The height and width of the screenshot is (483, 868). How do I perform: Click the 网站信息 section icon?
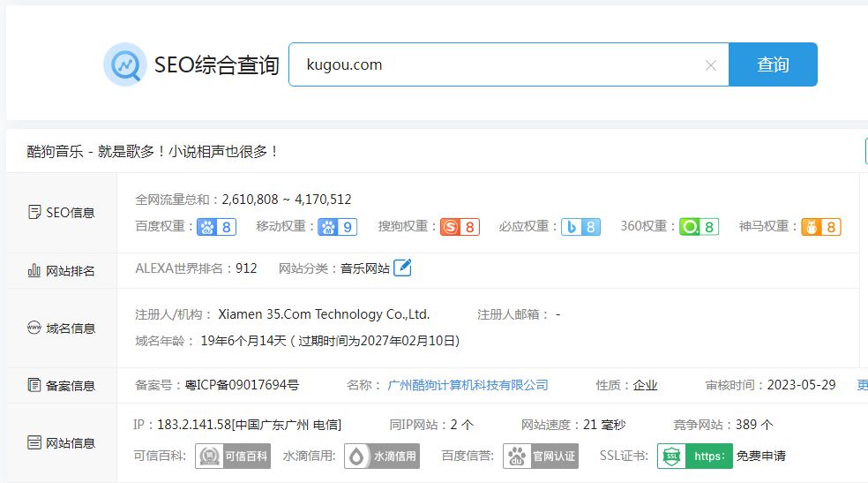[x=34, y=442]
